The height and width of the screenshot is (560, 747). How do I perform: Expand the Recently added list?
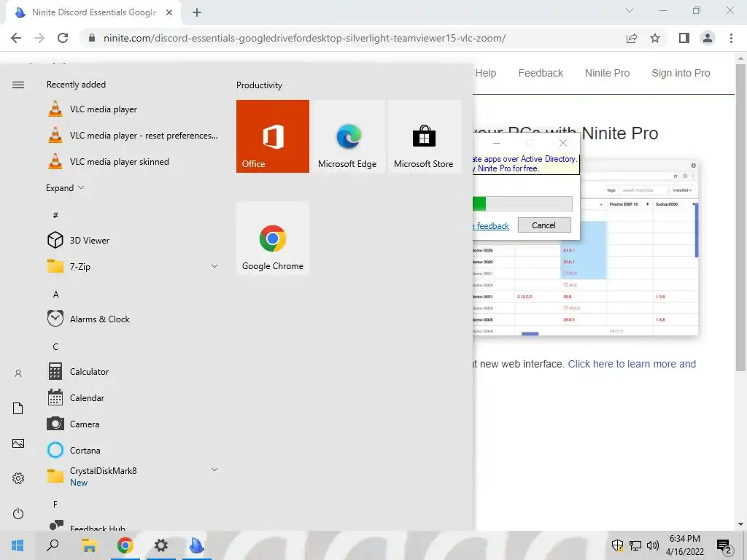tap(65, 187)
